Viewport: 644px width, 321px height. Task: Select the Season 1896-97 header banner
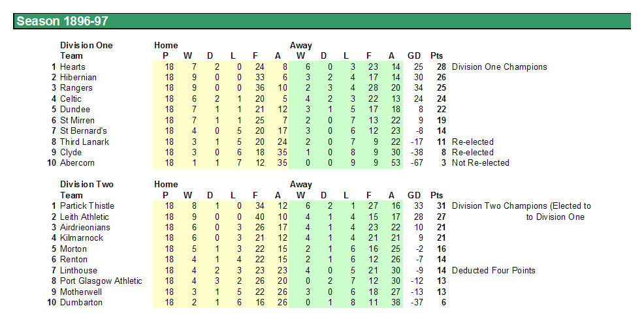(x=322, y=22)
